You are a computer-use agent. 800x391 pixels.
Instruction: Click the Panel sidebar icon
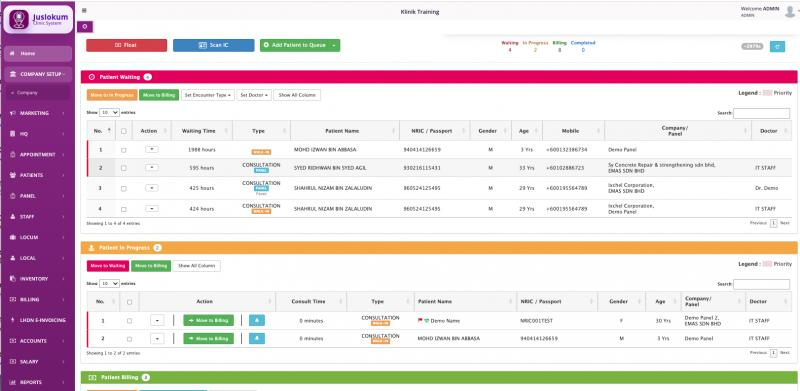[13, 196]
